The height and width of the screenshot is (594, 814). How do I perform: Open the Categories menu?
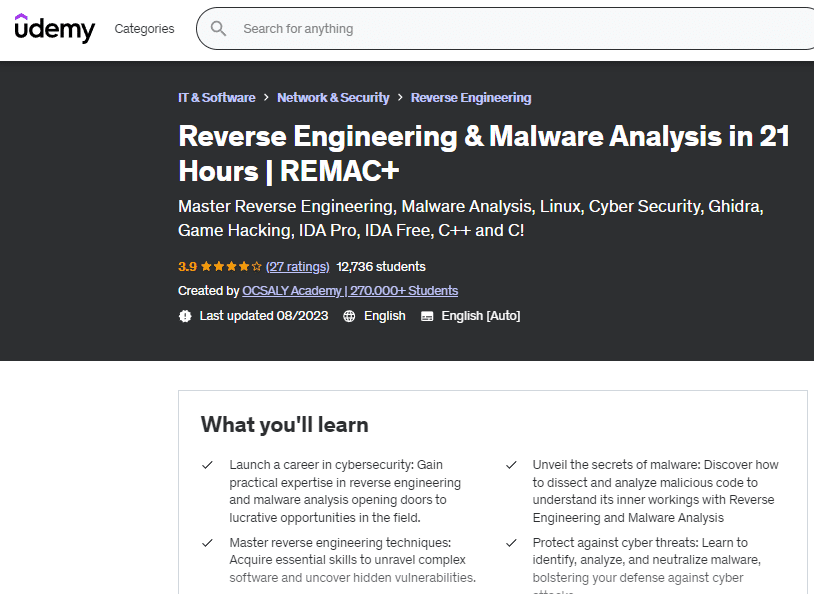pos(144,29)
